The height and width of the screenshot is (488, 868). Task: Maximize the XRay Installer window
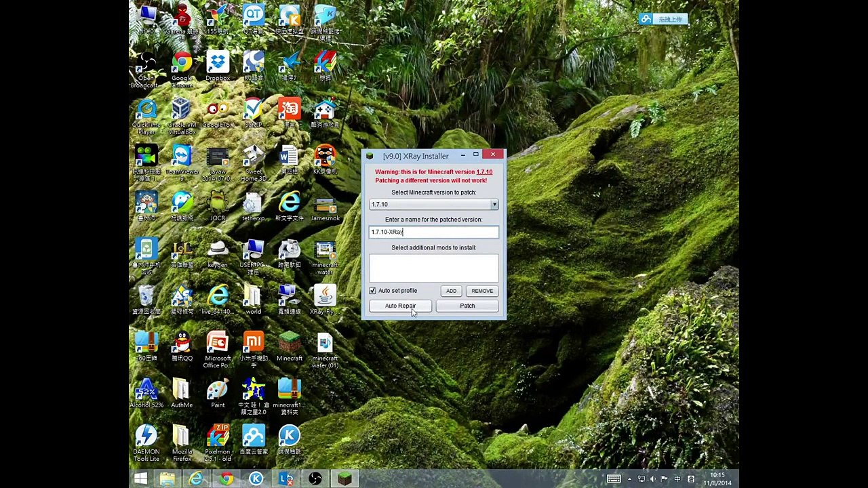tap(476, 155)
